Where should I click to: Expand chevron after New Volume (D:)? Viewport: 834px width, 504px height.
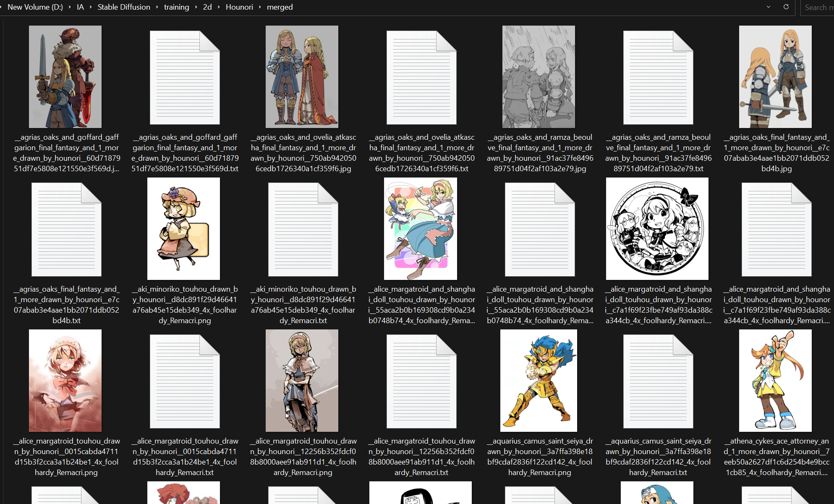[x=70, y=7]
